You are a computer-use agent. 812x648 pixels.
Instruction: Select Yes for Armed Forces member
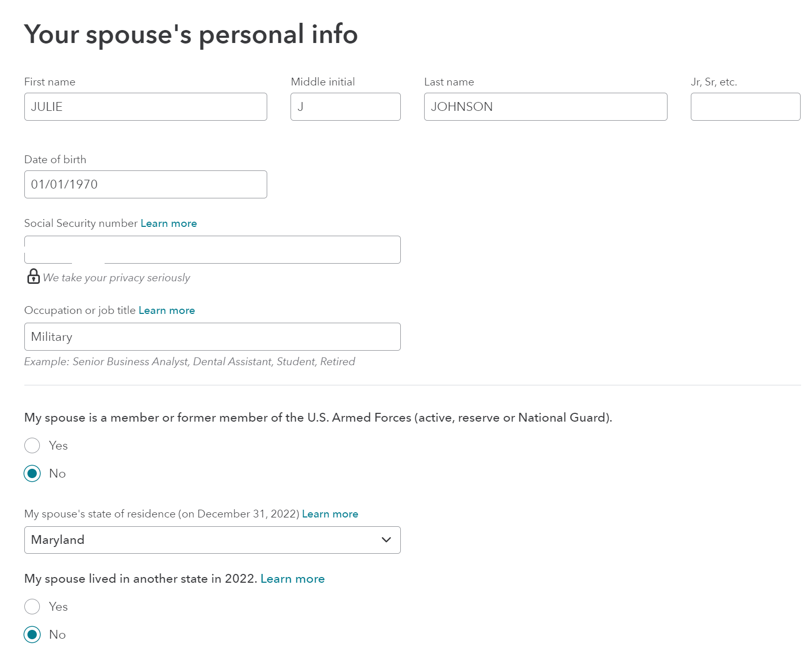click(x=32, y=445)
